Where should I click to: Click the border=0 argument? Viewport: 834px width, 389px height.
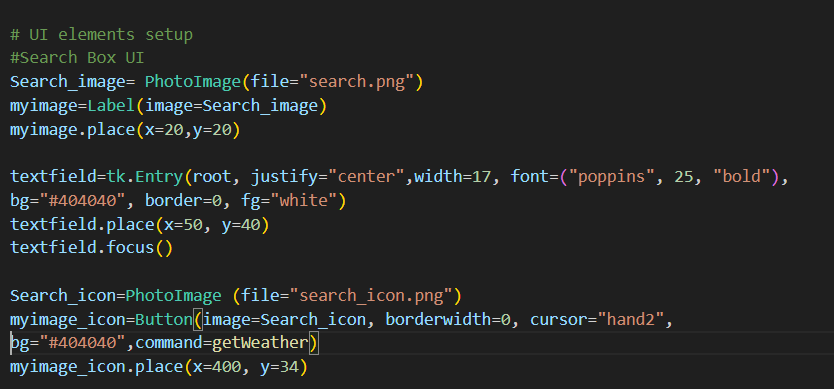click(x=184, y=201)
